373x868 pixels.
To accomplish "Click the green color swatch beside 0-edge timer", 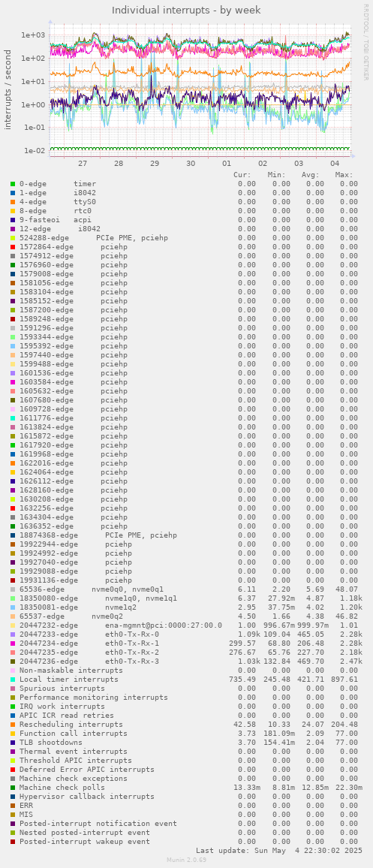I will click(13, 184).
